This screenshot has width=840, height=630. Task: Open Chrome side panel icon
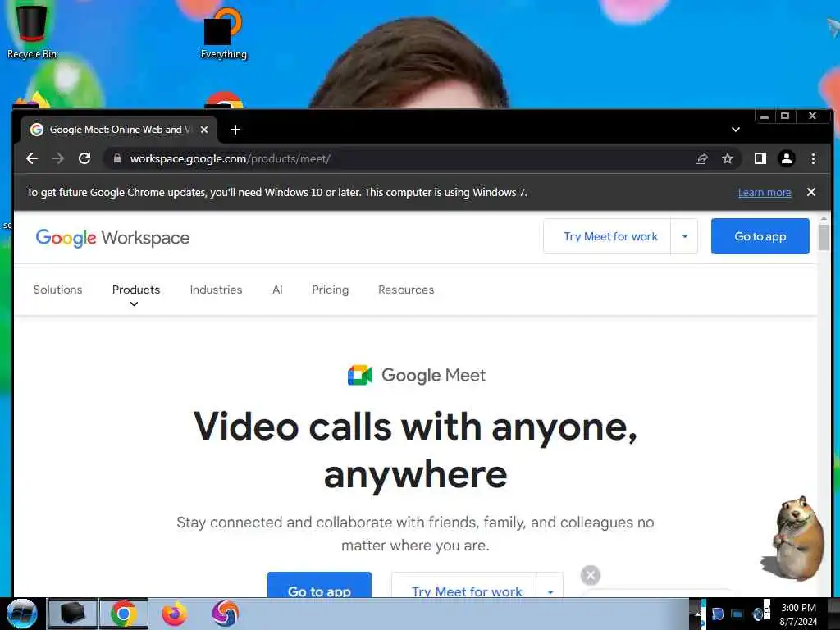760,158
